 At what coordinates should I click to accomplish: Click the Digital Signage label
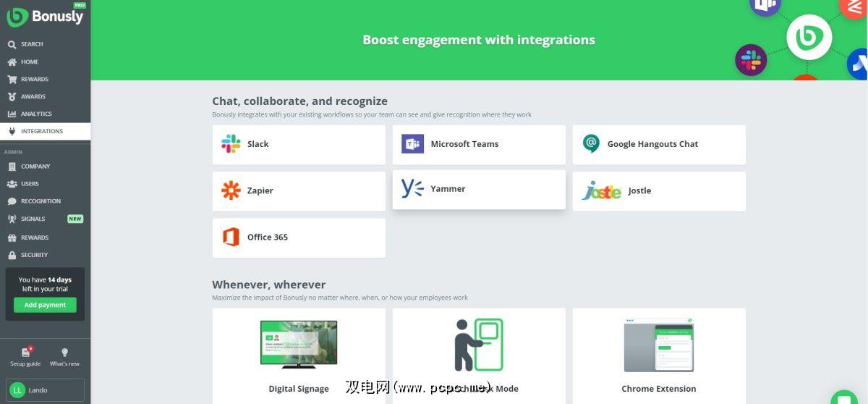click(299, 389)
